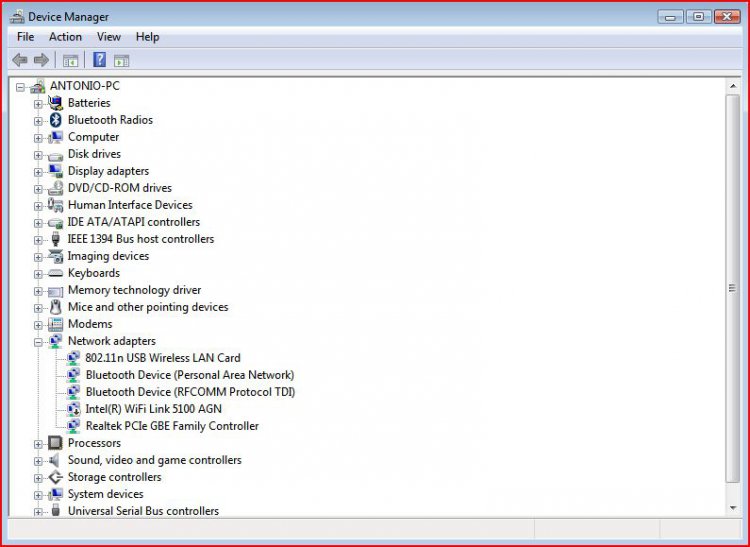The height and width of the screenshot is (547, 750).
Task: Select the Bluetooth Radios icon
Action: coord(55,120)
